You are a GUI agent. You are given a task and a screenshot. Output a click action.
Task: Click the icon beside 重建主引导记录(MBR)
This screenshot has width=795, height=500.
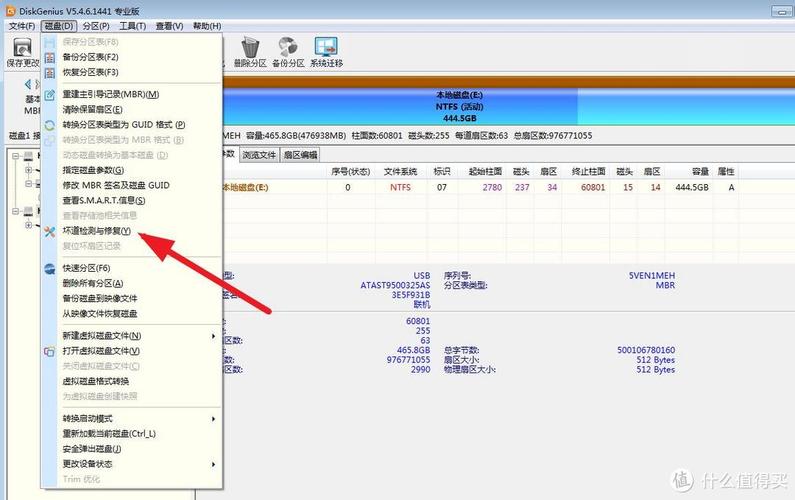(50, 95)
